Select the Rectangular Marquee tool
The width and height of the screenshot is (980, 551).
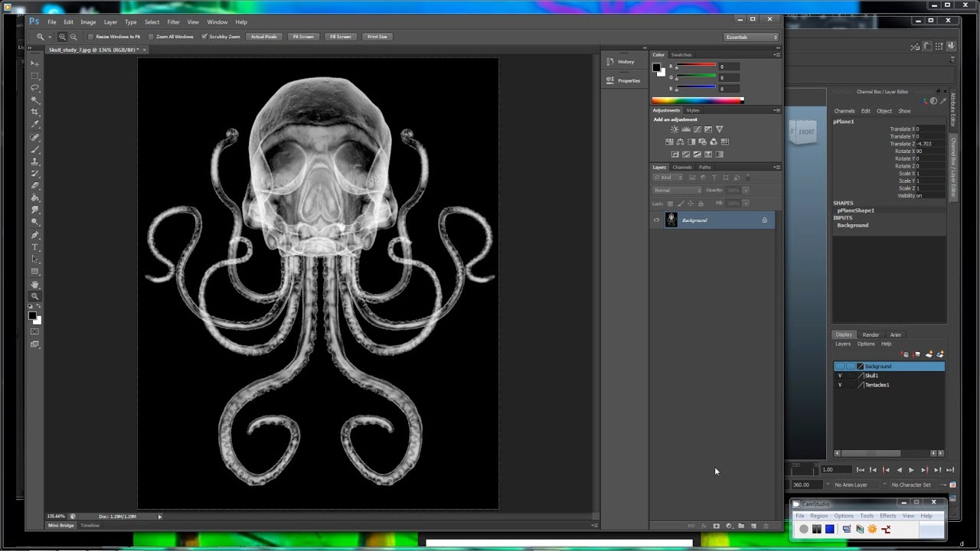point(35,76)
